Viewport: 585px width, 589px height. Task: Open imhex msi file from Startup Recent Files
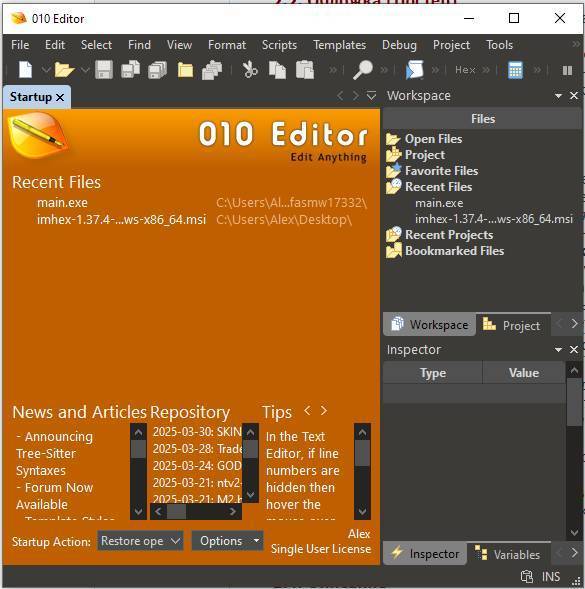click(x=121, y=219)
